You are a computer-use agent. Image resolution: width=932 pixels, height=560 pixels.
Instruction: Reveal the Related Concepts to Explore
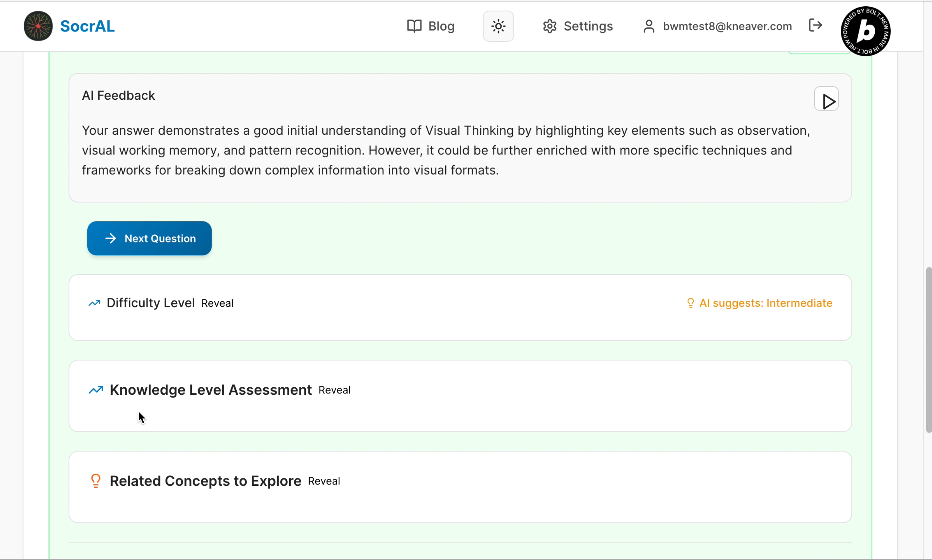click(x=324, y=482)
